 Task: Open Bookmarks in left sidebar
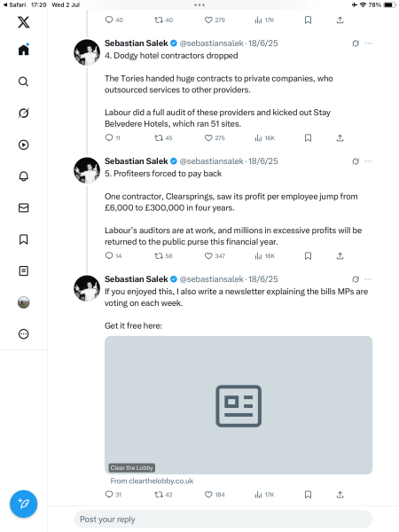(x=23, y=239)
